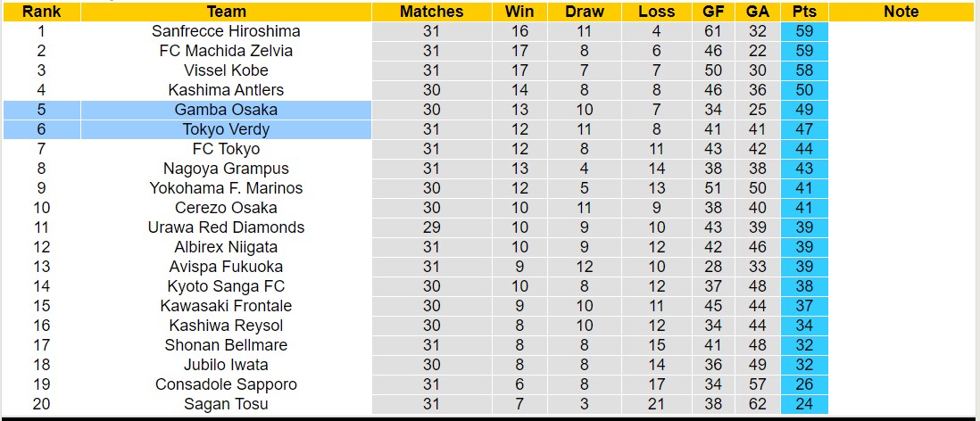The width and height of the screenshot is (980, 421).
Task: Click Sanfrecce Hiroshima's 59 points cell
Action: pyautogui.click(x=803, y=31)
